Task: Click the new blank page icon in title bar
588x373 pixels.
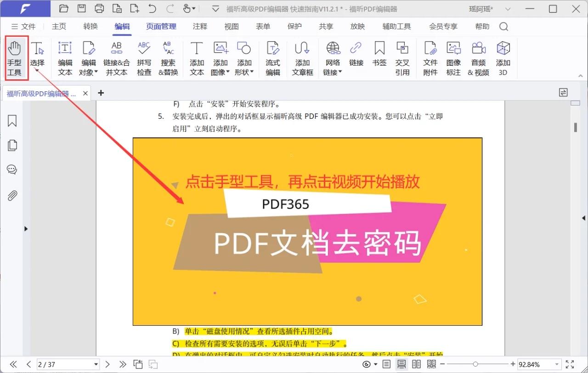Action: 135,9
